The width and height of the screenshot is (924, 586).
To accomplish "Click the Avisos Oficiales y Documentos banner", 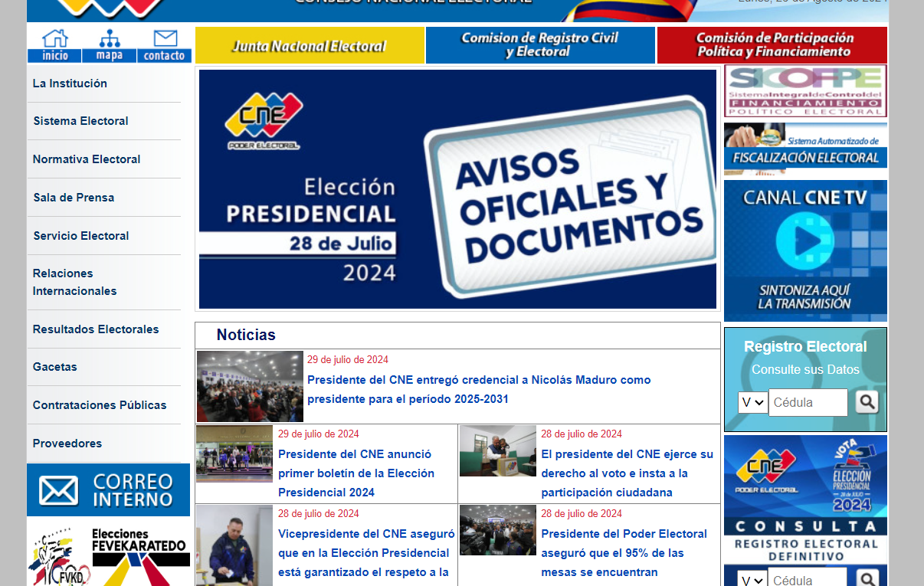I will pyautogui.click(x=457, y=189).
